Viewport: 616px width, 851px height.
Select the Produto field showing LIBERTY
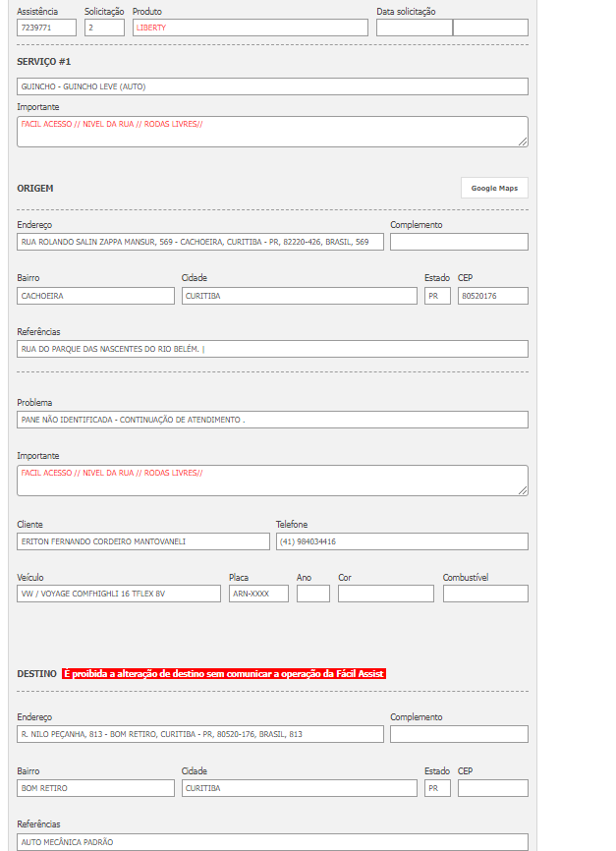[251, 28]
